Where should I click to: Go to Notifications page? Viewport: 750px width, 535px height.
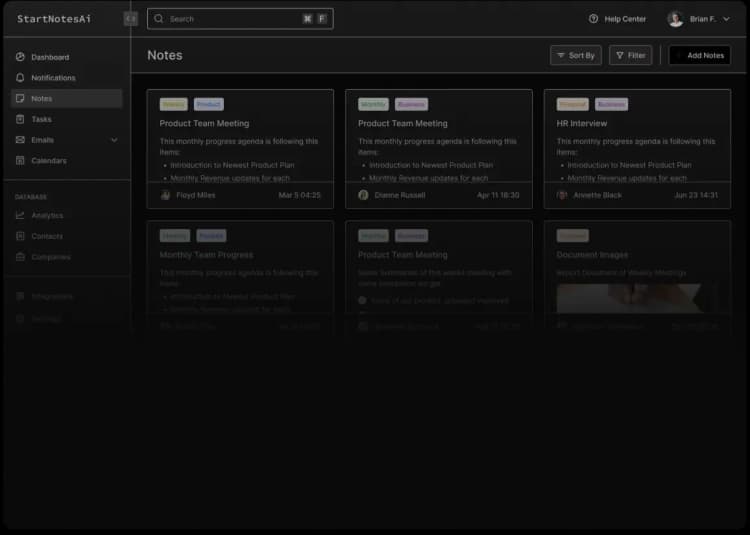click(x=66, y=77)
